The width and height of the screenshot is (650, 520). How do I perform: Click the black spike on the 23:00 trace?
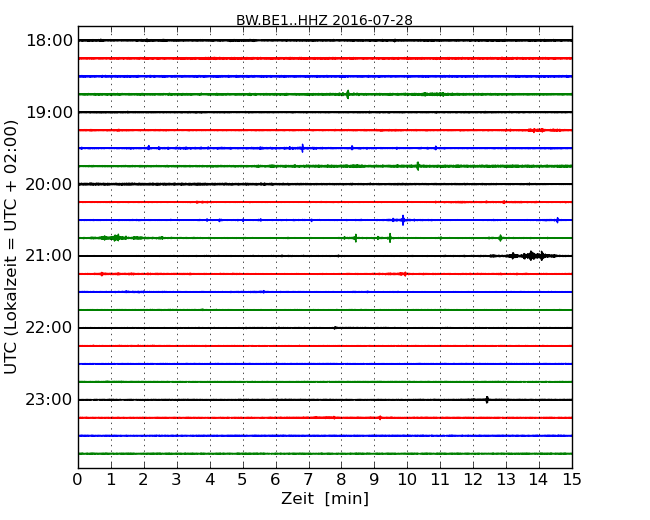487,400
